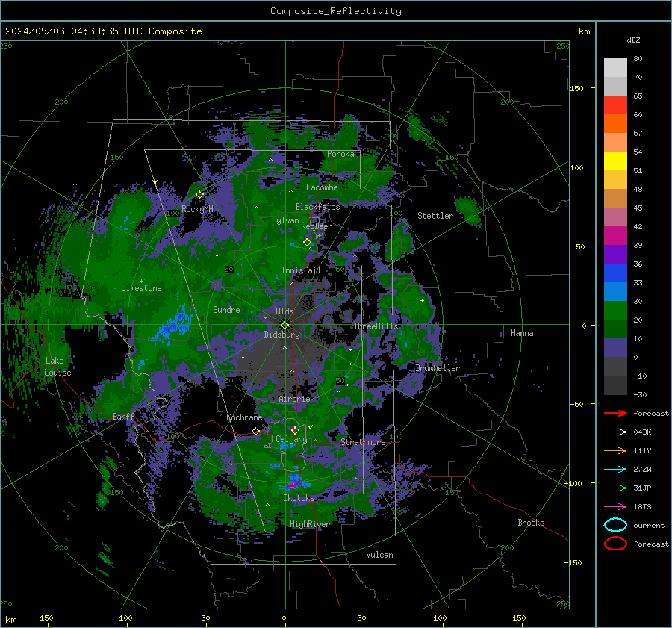The width and height of the screenshot is (672, 628).
Task: Select the white 04DK arrow legend icon
Action: point(615,432)
